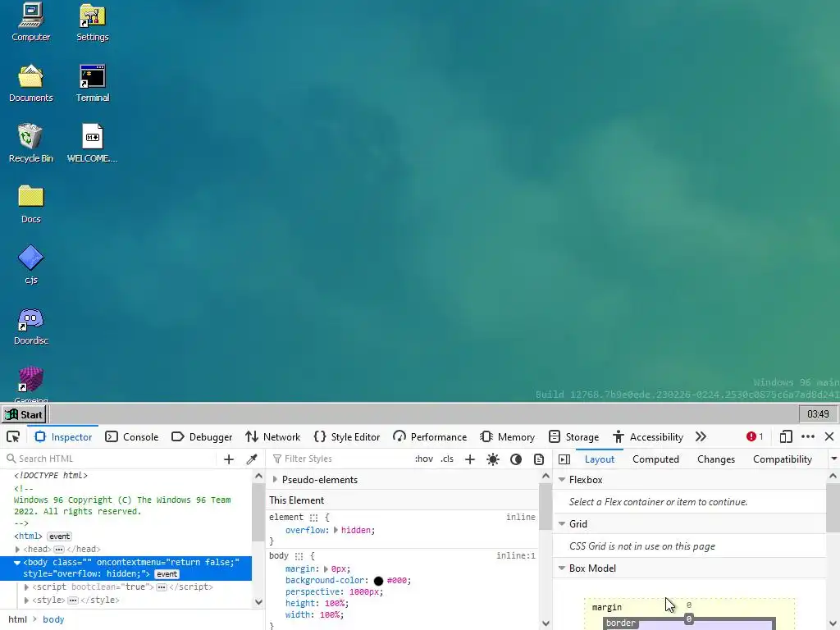The image size is (840, 630).
Task: Expand the overflow hidden shorthand arrow
Action: coord(336,530)
